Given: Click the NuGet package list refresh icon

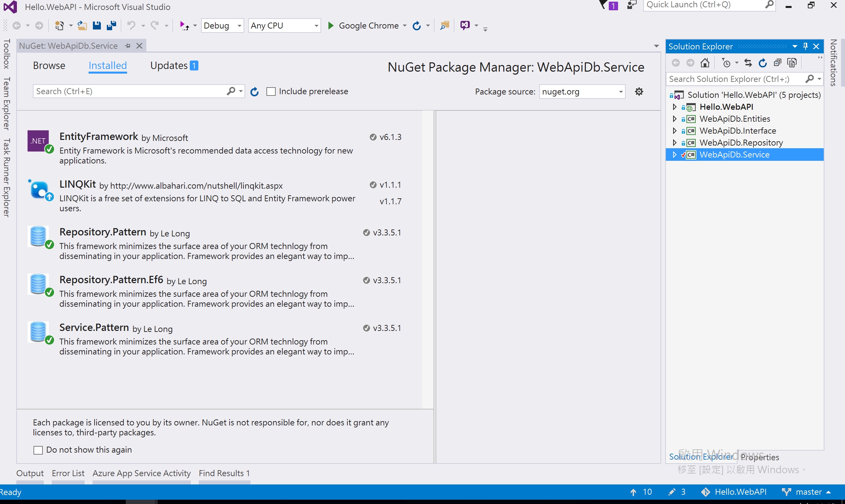Looking at the screenshot, I should pyautogui.click(x=254, y=92).
